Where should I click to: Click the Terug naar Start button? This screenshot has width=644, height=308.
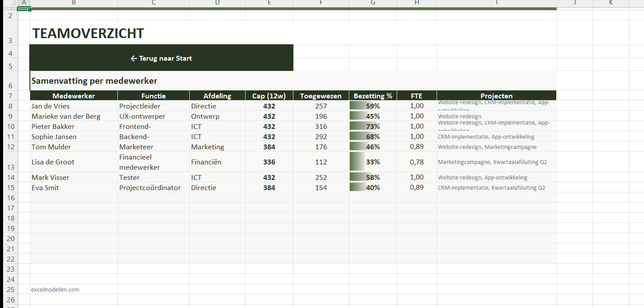point(161,58)
